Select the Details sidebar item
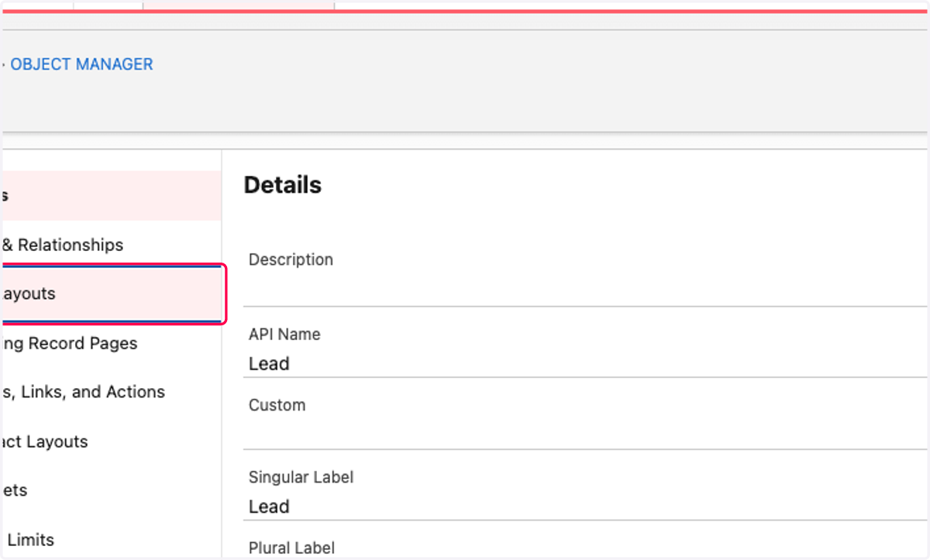Image resolution: width=930 pixels, height=560 pixels. [111, 196]
